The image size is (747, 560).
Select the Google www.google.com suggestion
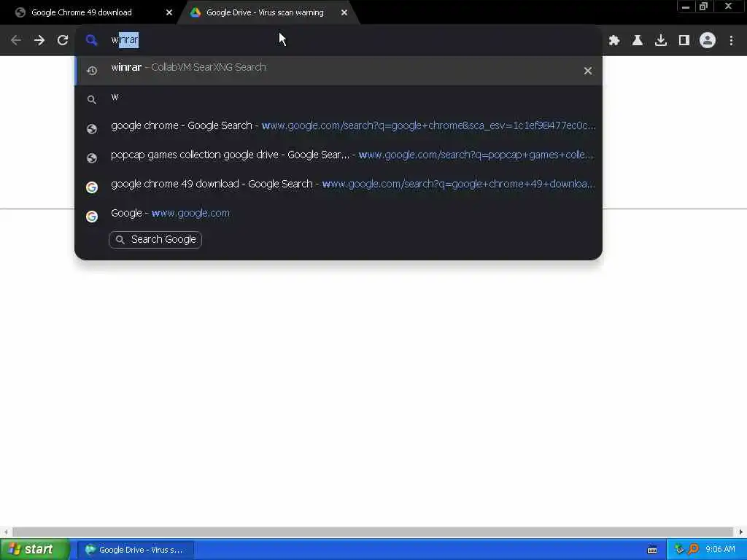[338, 216]
